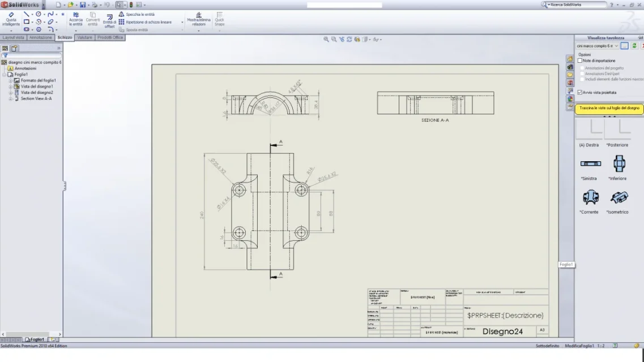Uncheck Avvio vista proiettata checkbox

(580, 92)
